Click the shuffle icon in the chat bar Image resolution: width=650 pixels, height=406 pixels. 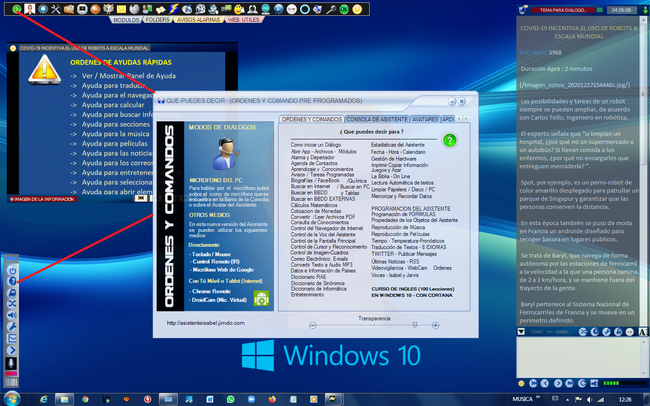pos(583,332)
